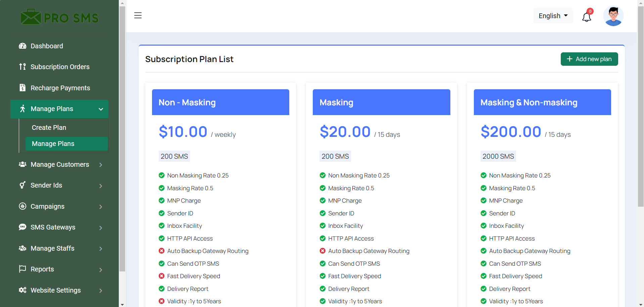644x307 pixels.
Task: Click the hamburger menu toggle icon
Action: tap(138, 15)
